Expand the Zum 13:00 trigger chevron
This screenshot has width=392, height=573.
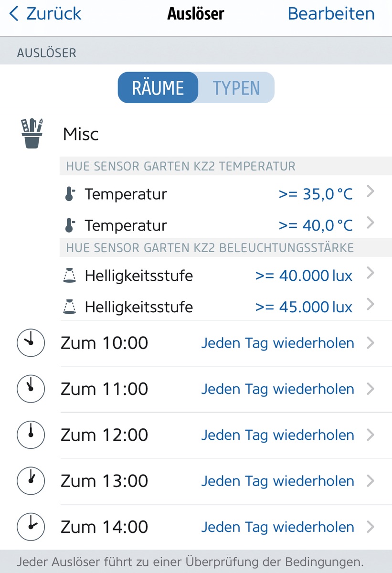coord(370,481)
